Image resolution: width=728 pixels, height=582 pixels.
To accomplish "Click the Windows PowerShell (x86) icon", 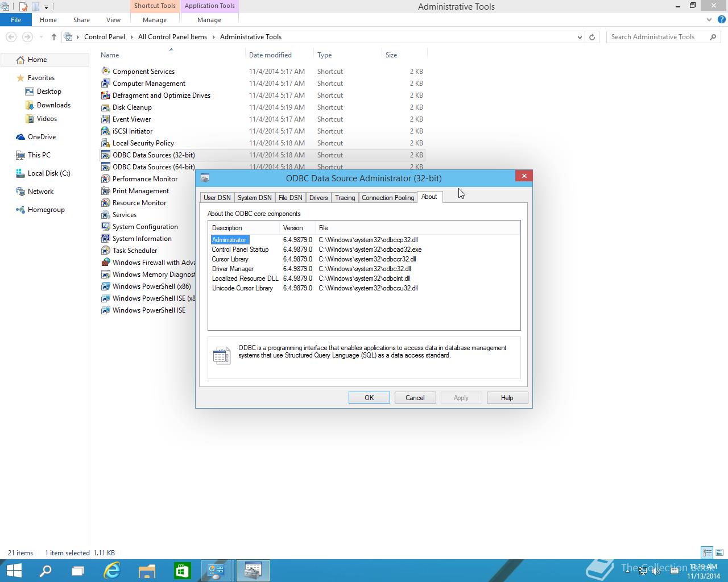I will pyautogui.click(x=105, y=286).
